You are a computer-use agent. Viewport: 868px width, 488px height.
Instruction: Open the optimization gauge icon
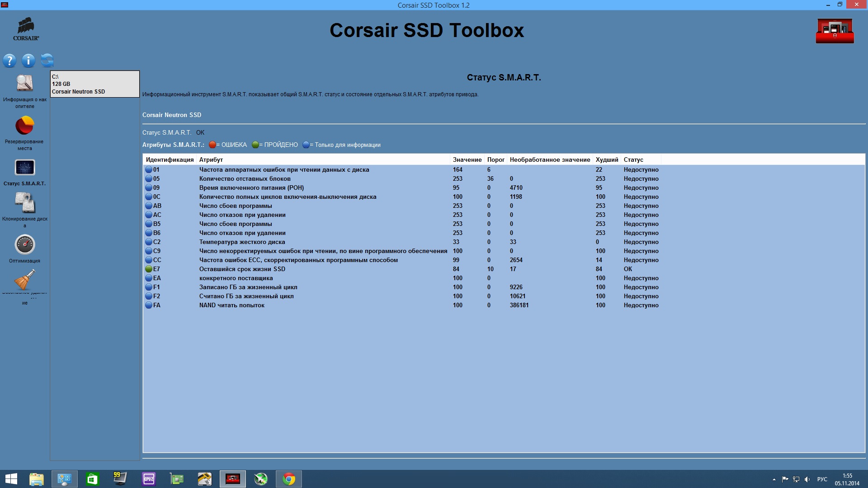click(x=25, y=245)
